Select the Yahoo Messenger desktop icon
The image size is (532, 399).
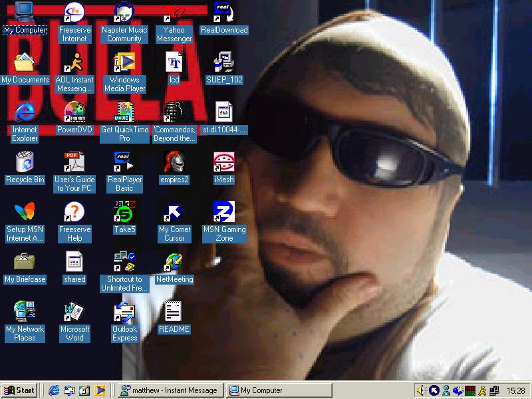pos(174,13)
